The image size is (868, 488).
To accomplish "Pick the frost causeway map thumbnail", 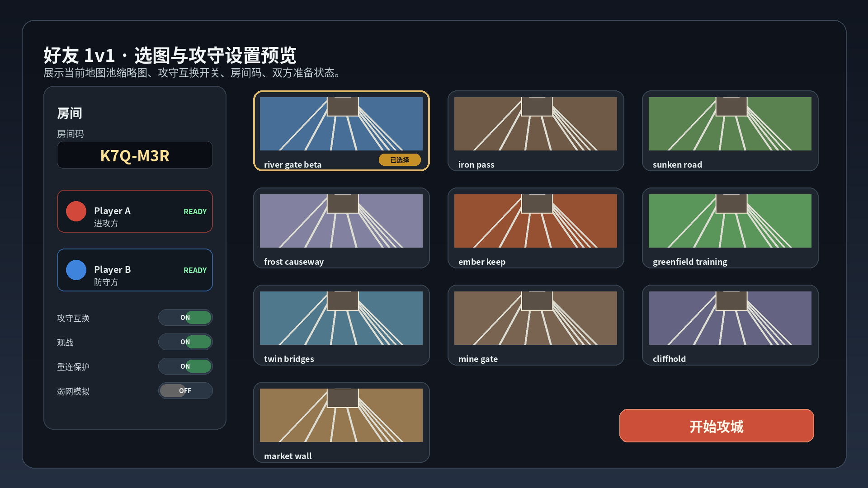I will click(x=341, y=221).
